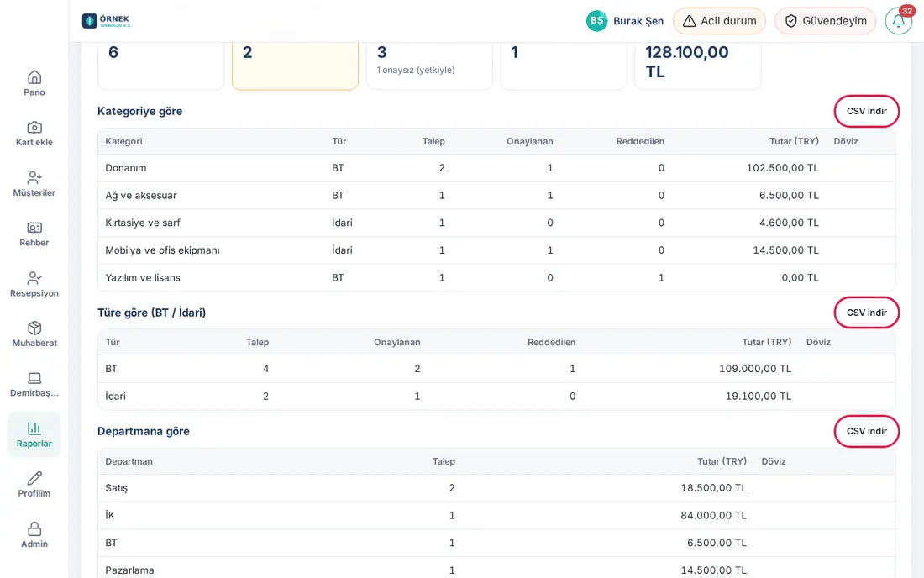
Task: Click the Ağ ve aksesuar row label
Action: click(141, 195)
